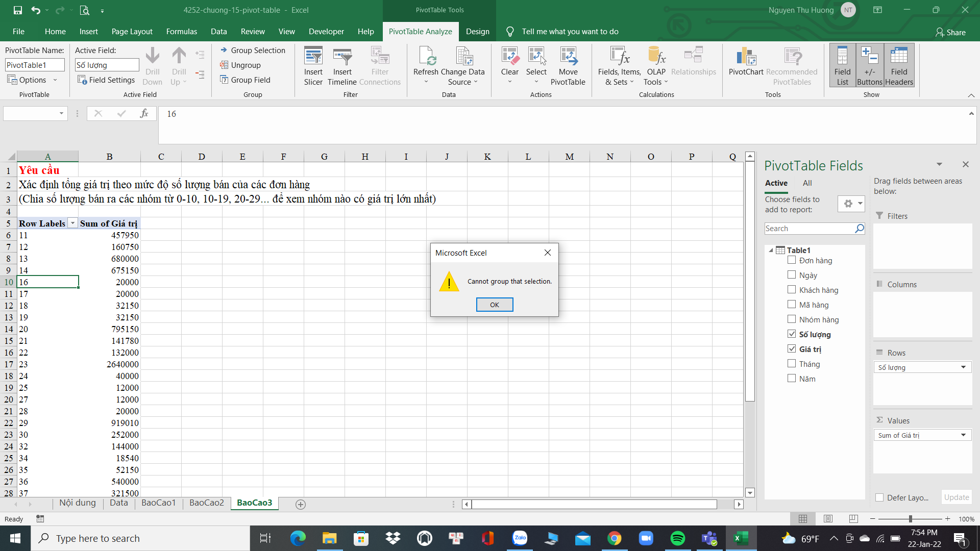Collapse the Table1 tree node
The image size is (980, 551).
[x=771, y=250]
